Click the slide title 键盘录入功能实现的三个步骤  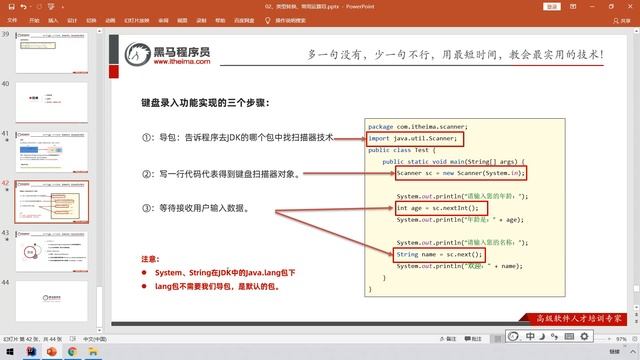[x=205, y=103]
